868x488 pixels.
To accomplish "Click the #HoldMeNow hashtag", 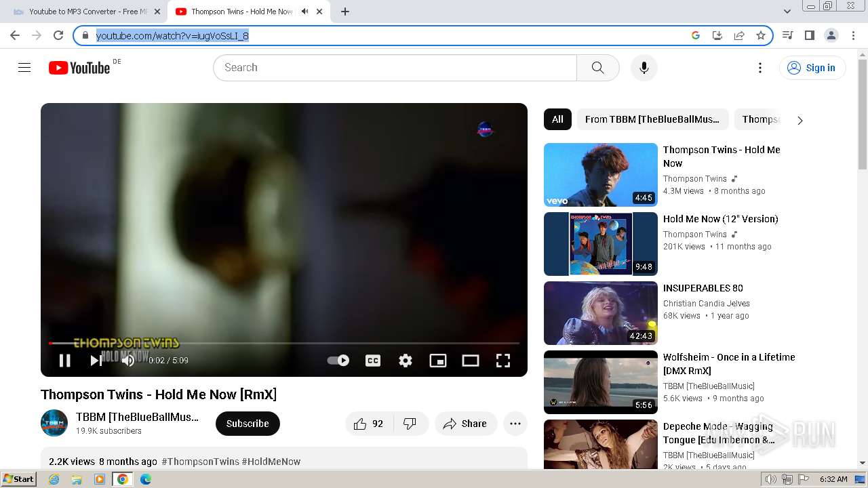I will point(271,462).
